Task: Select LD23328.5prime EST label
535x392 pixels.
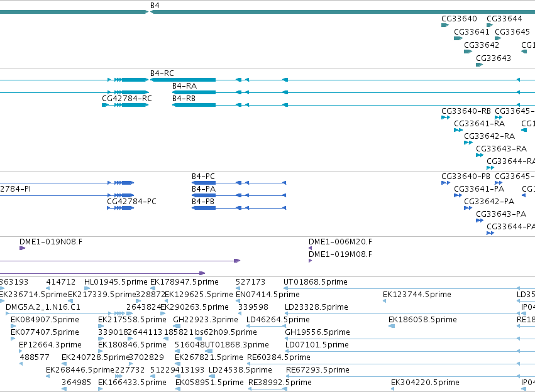Action: click(317, 307)
